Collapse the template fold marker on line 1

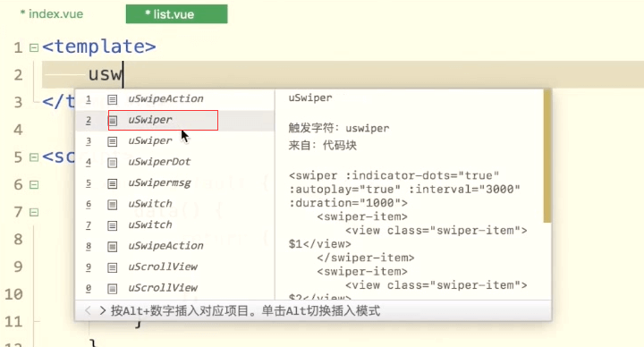coord(34,47)
